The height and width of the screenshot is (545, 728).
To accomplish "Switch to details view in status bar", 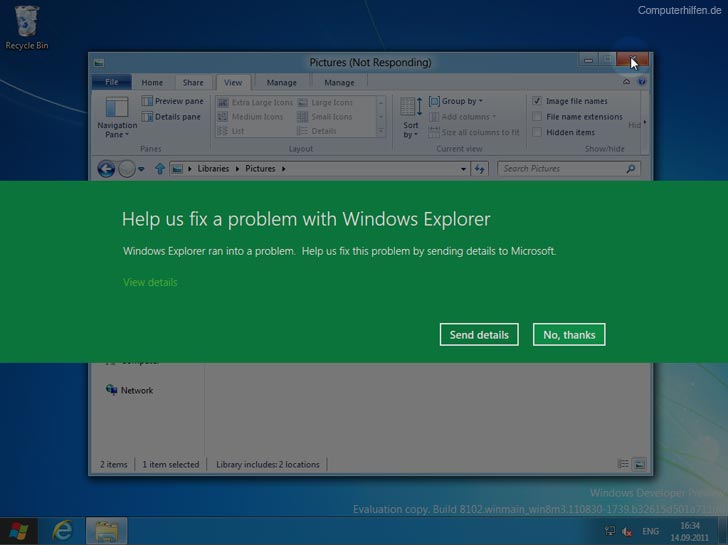I will [623, 464].
